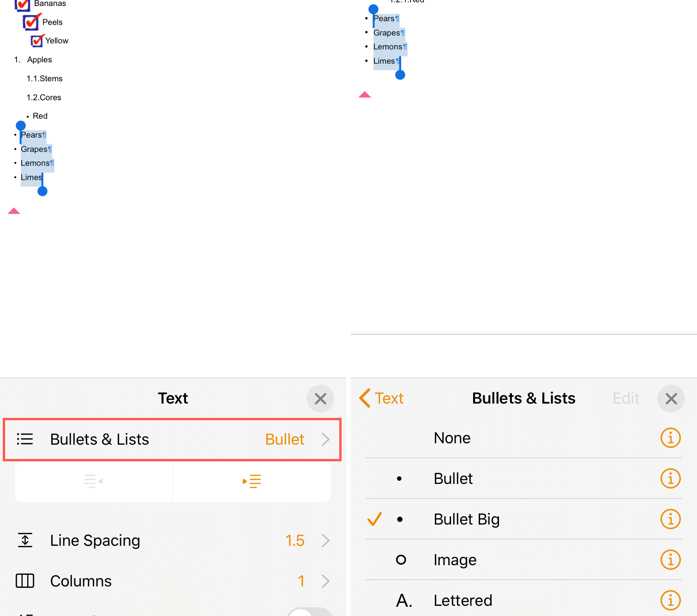Open the Bullets & Lists submenu
This screenshot has height=616, width=697.
(x=172, y=439)
